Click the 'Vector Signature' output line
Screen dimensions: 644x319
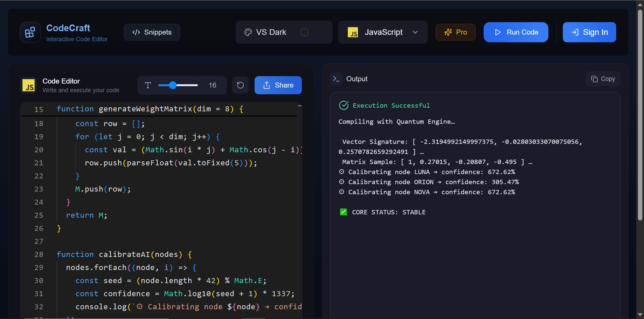(x=460, y=147)
